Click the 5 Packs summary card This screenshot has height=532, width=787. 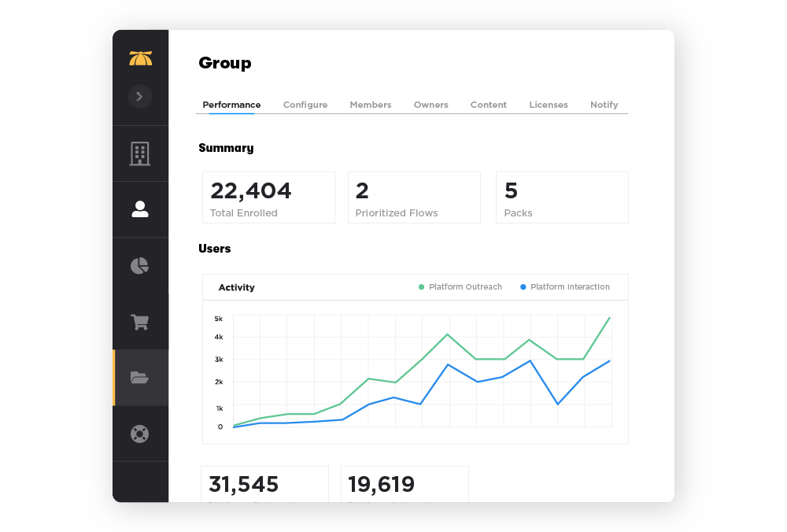(x=562, y=198)
